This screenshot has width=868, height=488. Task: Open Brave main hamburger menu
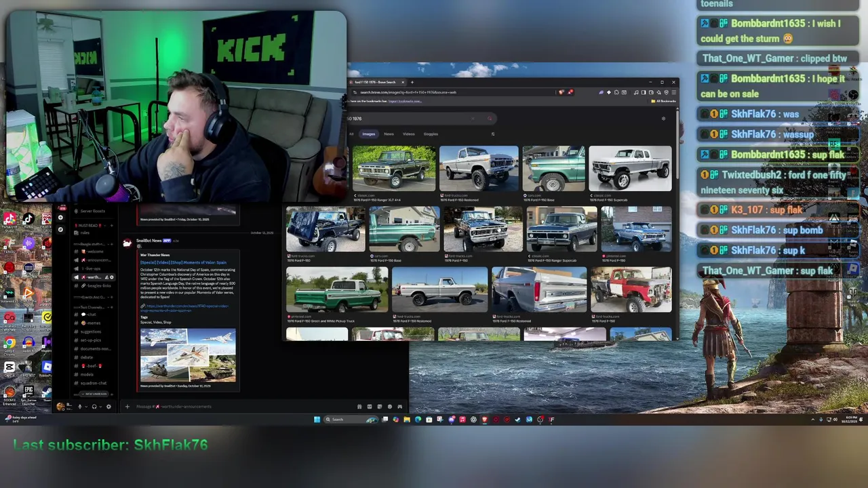674,92
